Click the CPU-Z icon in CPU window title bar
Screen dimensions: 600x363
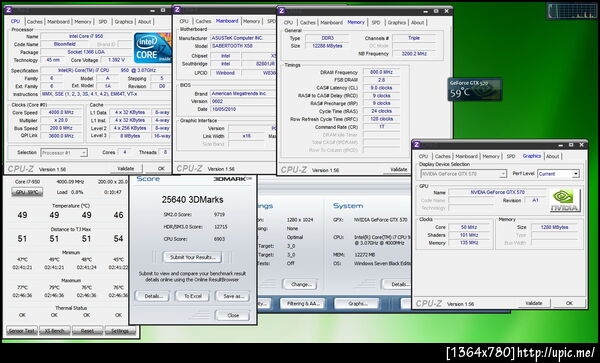tap(9, 10)
